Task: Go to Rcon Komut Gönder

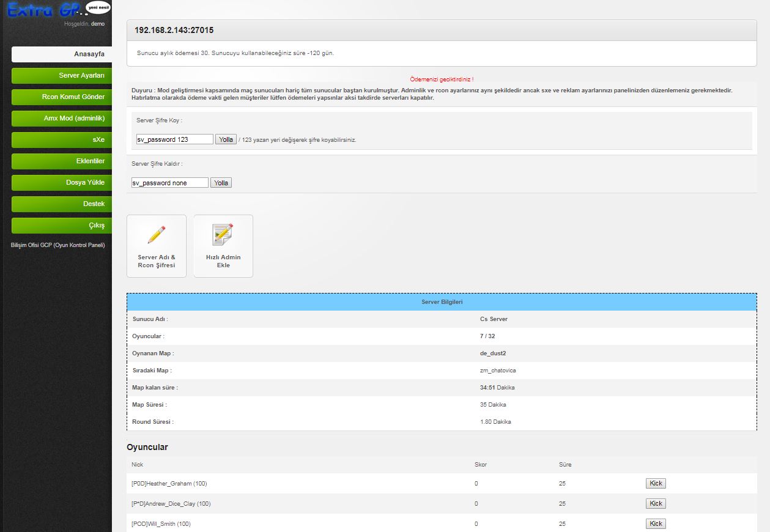Action: click(x=62, y=97)
